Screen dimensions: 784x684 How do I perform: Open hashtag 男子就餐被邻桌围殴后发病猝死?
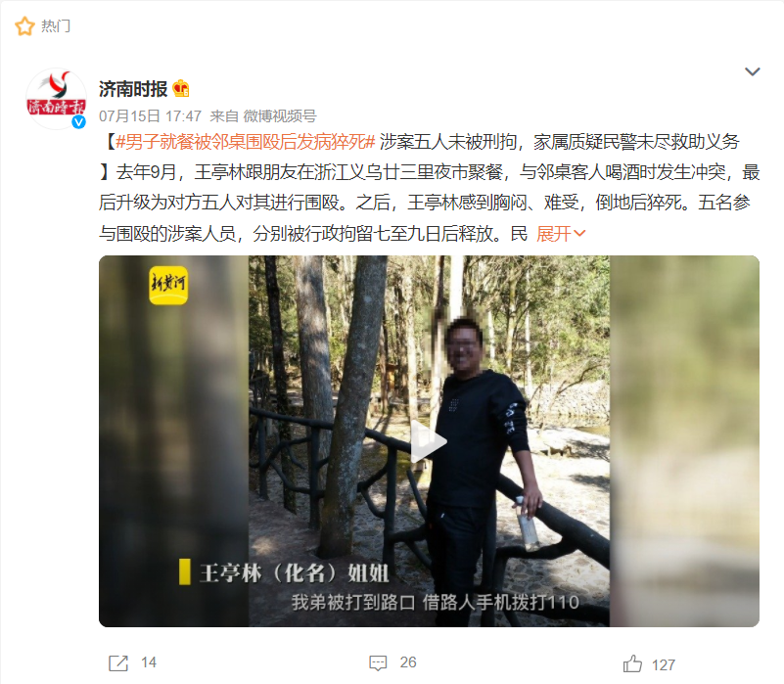click(245, 142)
